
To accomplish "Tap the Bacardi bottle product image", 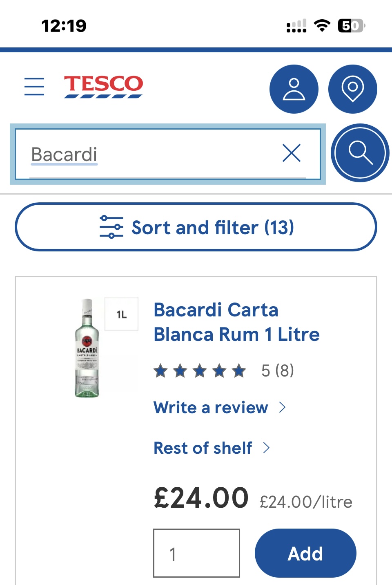I will point(87,348).
